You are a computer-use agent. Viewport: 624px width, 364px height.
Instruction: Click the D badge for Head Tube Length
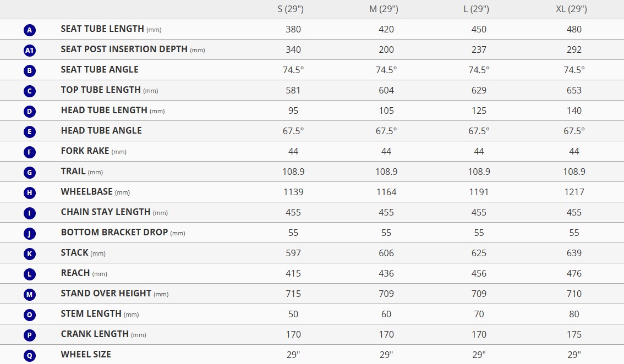pyautogui.click(x=30, y=111)
